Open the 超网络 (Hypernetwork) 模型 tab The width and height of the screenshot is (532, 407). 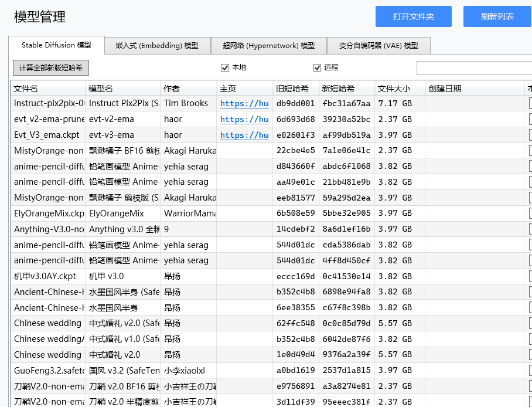(268, 45)
